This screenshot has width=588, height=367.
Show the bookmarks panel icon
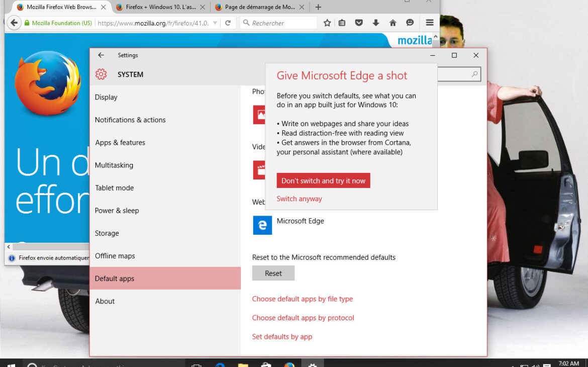[x=342, y=23]
